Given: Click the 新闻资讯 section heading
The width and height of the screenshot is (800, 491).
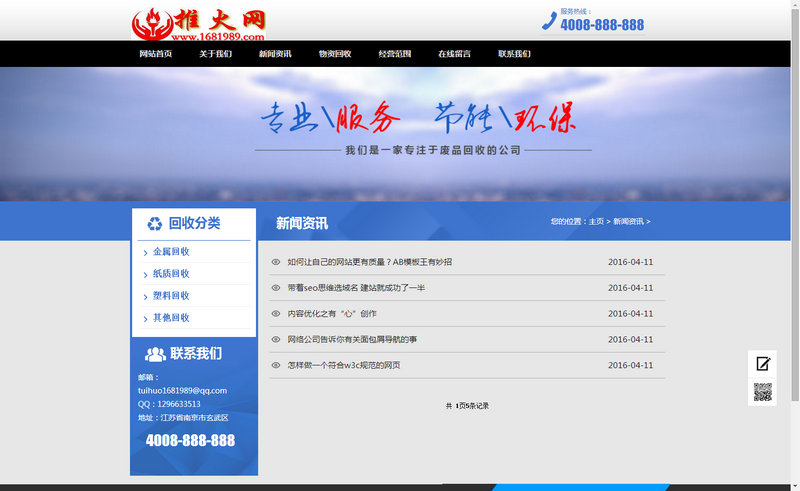Looking at the screenshot, I should click(x=302, y=223).
